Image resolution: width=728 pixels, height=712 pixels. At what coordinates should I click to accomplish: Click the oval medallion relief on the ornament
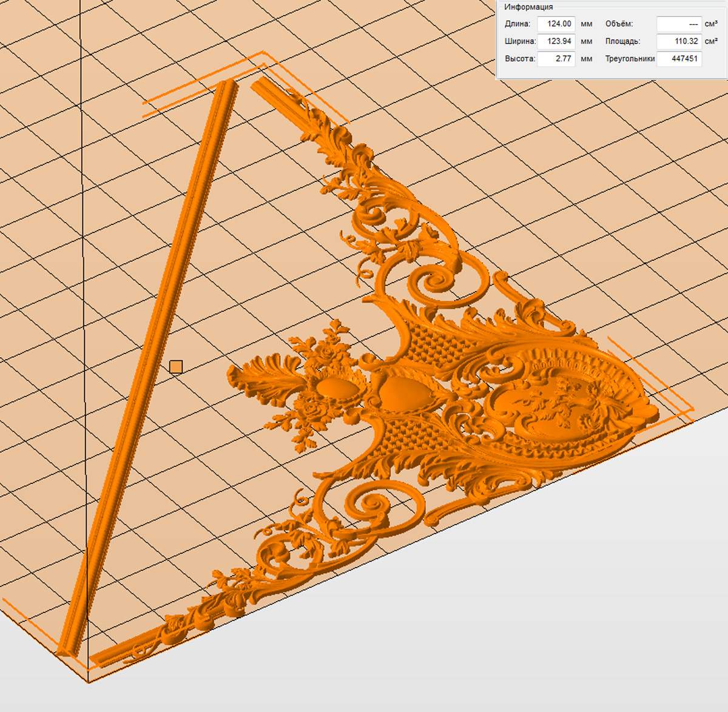coord(546,403)
